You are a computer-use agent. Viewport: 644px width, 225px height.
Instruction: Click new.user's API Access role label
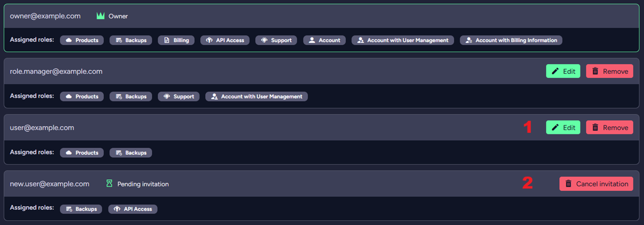point(138,209)
